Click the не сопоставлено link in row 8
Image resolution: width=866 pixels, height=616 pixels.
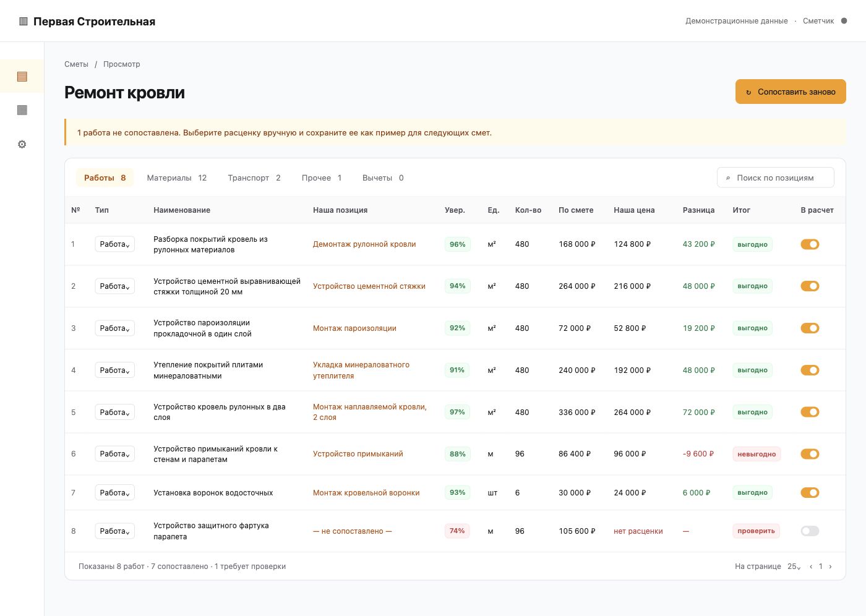click(352, 531)
